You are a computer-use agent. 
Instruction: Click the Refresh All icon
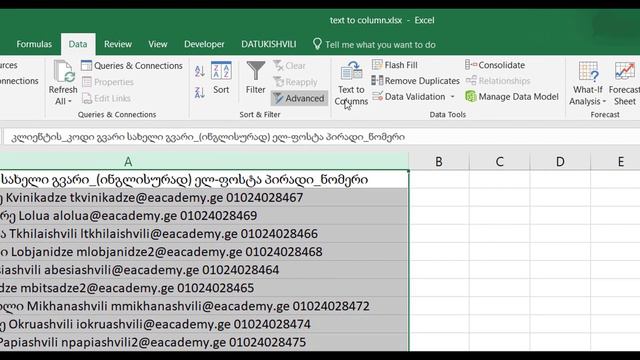tap(63, 71)
